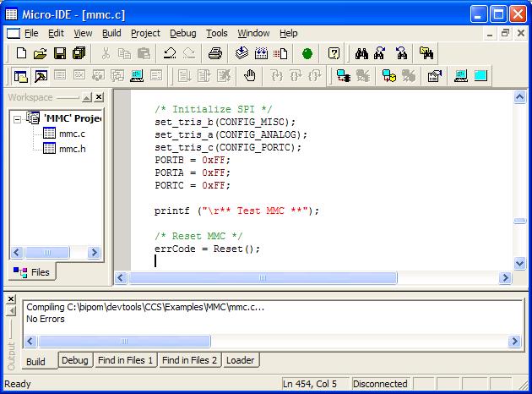Click the cyan screen icon at toolbar end
The image size is (532, 394).
click(480, 75)
